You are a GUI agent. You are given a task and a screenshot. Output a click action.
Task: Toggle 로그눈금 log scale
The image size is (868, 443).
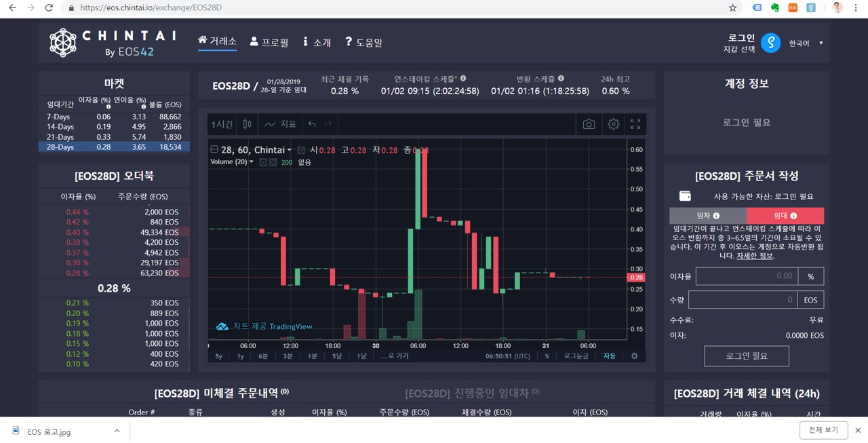pyautogui.click(x=576, y=356)
